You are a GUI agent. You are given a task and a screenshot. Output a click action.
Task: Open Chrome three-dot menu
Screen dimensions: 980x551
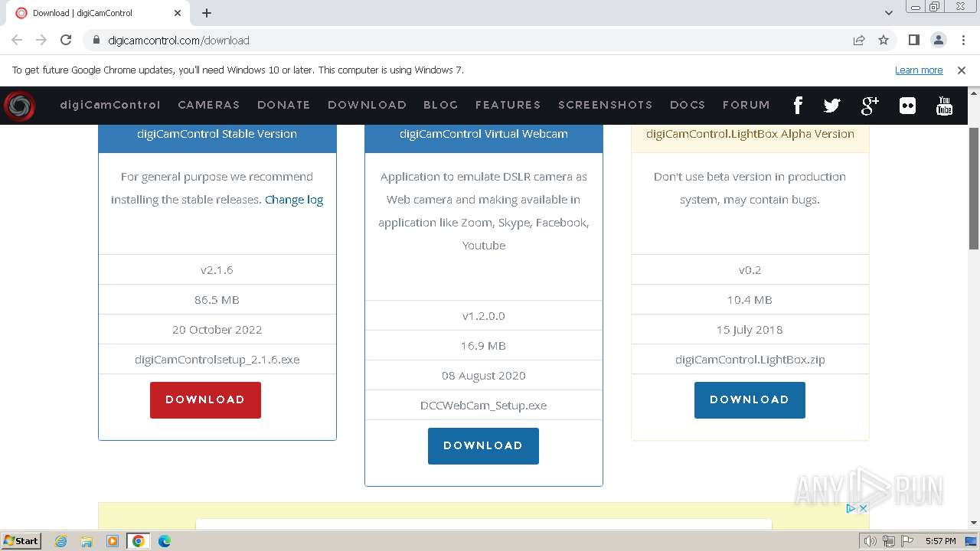point(962,40)
